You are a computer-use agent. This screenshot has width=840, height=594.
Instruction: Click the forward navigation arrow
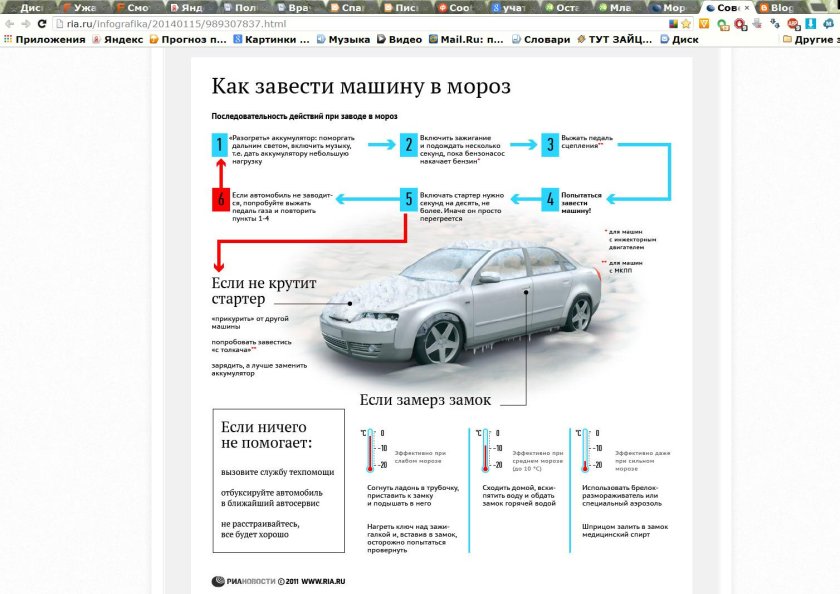pos(24,23)
